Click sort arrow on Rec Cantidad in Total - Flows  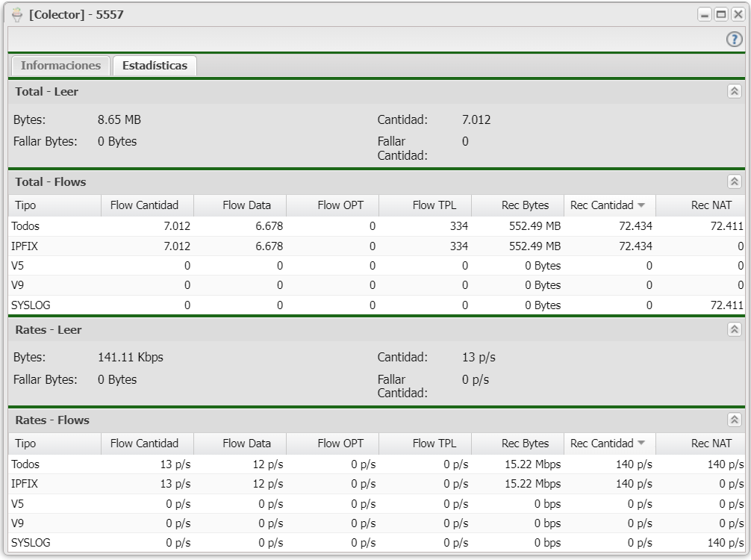[x=641, y=205]
